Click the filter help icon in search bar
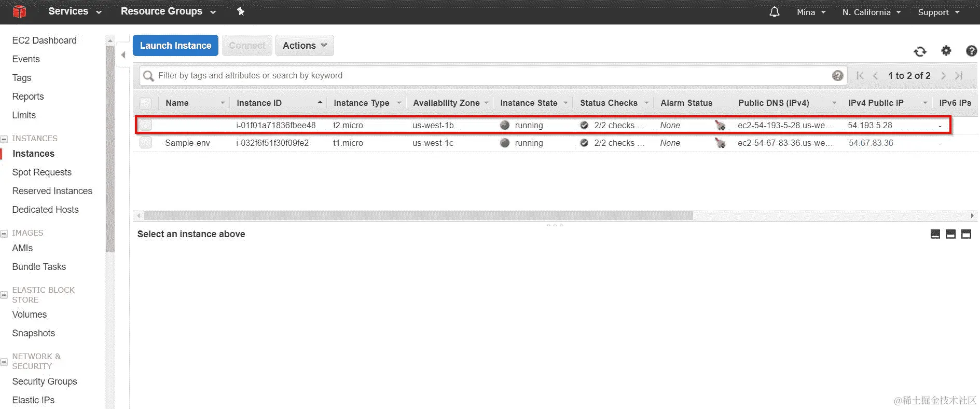The width and height of the screenshot is (980, 409). click(x=837, y=76)
